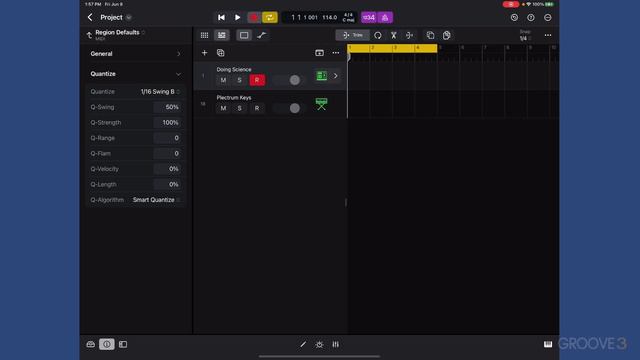
Task: Tap the copy icon in the toolbar
Action: 430,36
